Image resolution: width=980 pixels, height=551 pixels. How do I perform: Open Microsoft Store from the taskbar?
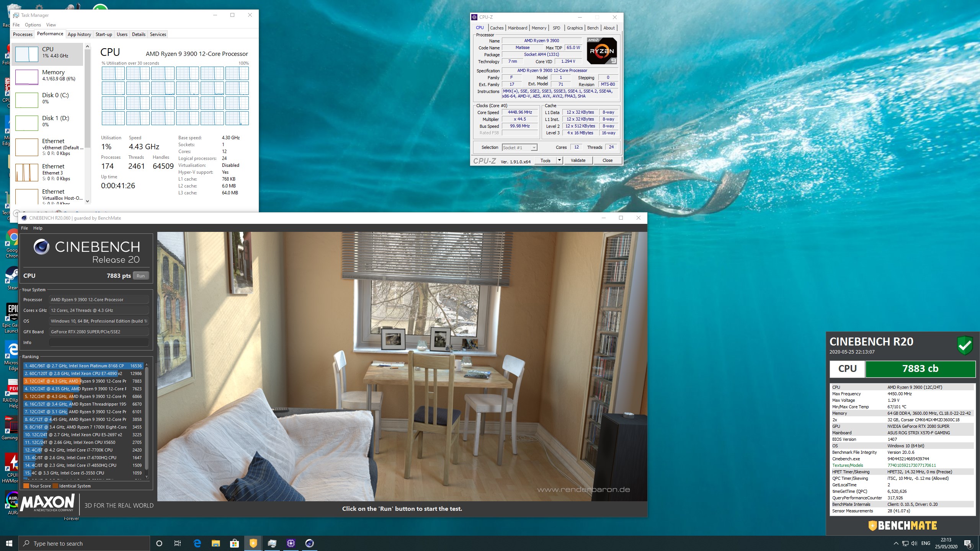234,543
